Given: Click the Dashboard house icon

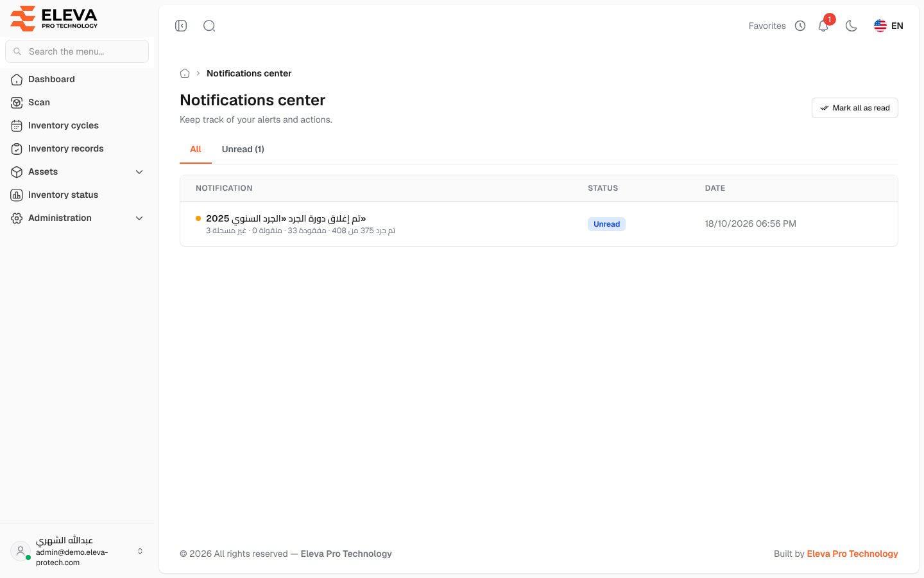Looking at the screenshot, I should [17, 79].
